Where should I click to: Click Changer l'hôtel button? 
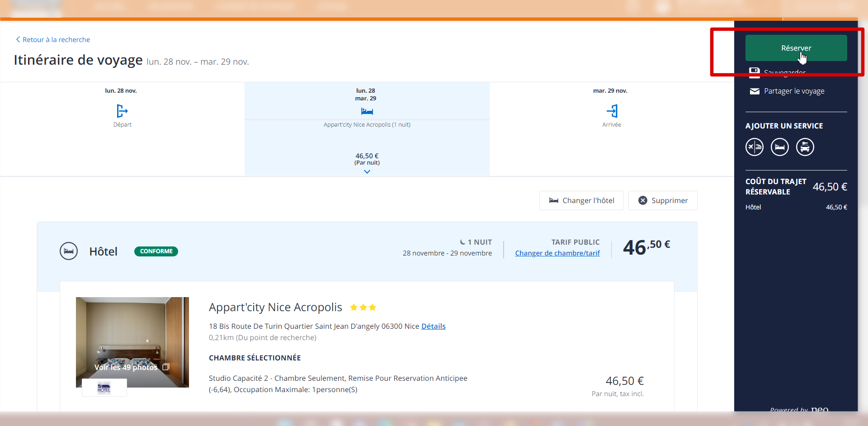pos(581,200)
